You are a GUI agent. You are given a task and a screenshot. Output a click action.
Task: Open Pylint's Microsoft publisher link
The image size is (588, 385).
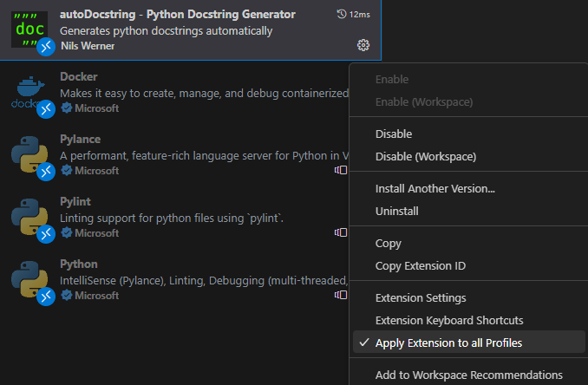point(96,233)
